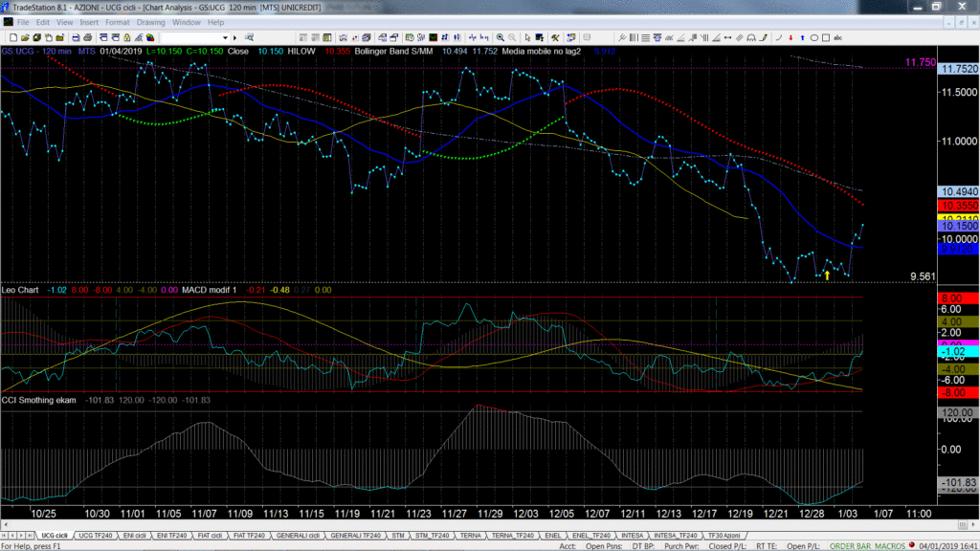Click the small go arrow after symbol box

(x=235, y=37)
